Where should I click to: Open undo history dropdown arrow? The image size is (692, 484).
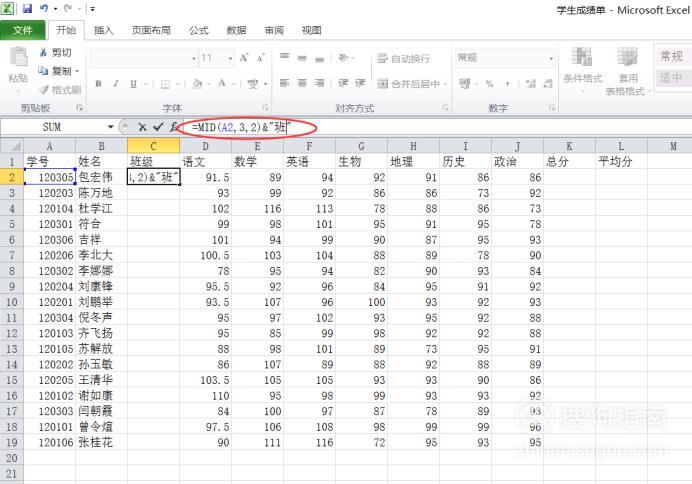[x=55, y=9]
